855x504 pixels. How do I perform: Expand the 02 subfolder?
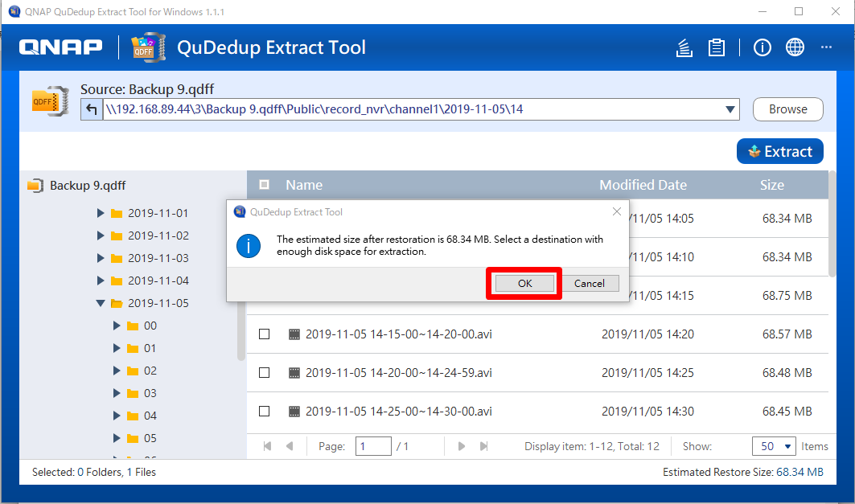coord(116,371)
